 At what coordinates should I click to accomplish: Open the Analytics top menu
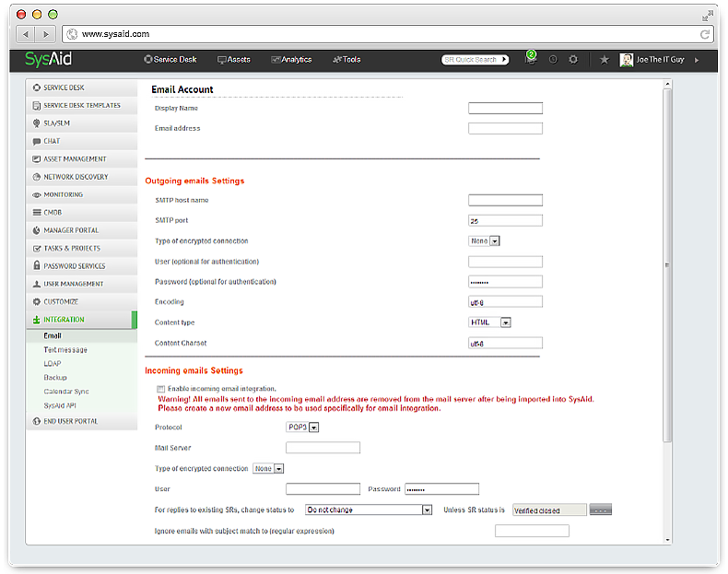(x=291, y=59)
